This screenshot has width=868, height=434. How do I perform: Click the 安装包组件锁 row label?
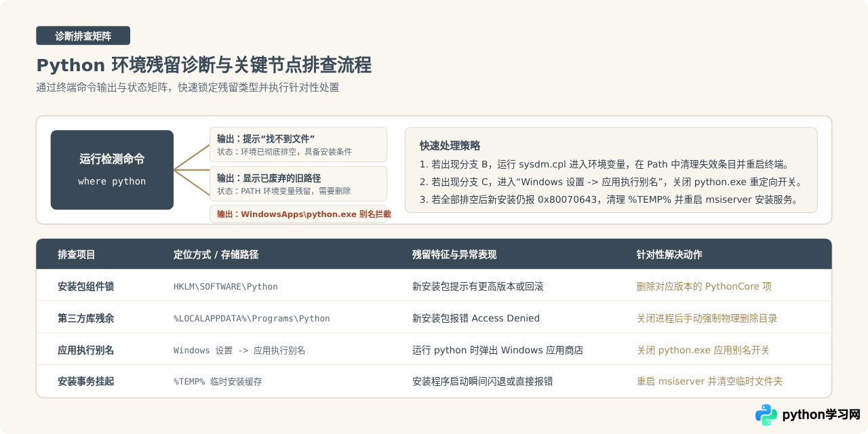click(85, 286)
